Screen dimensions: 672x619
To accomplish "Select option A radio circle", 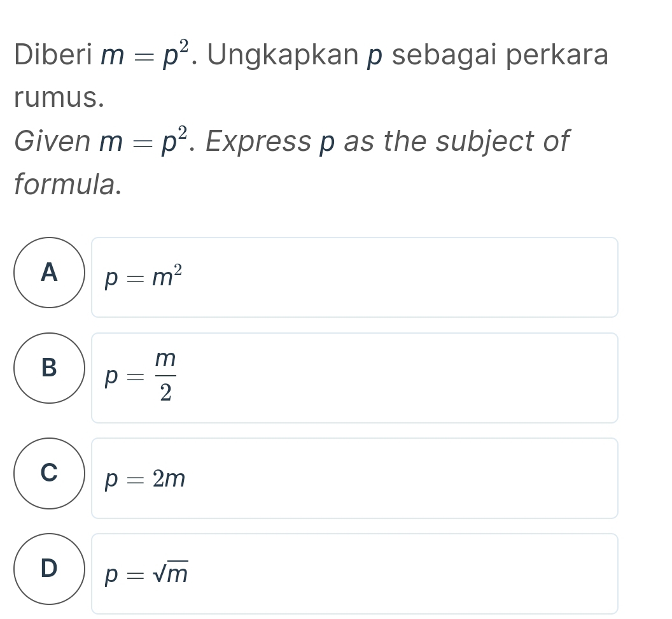I will (49, 273).
